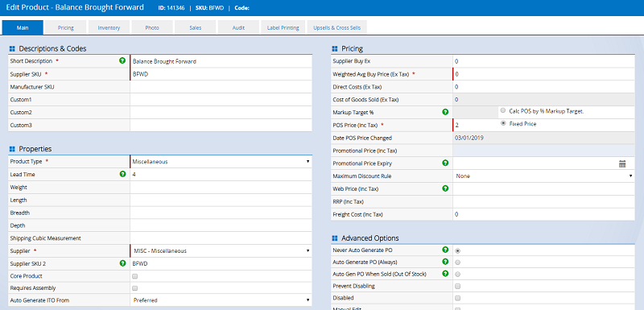This screenshot has height=310, width=644.
Task: Toggle the Prevent Disabling checkbox
Action: click(457, 286)
